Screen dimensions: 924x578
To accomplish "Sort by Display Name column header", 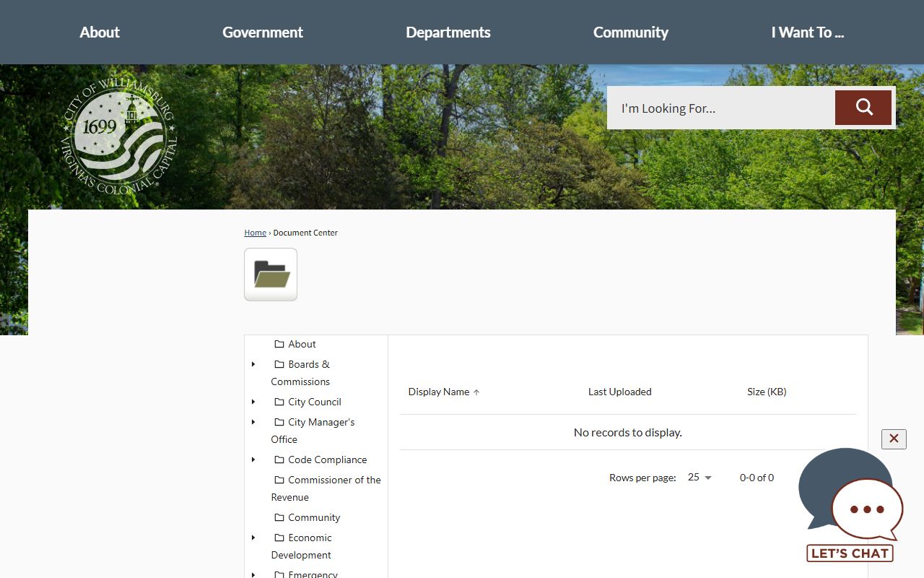I will tap(439, 392).
